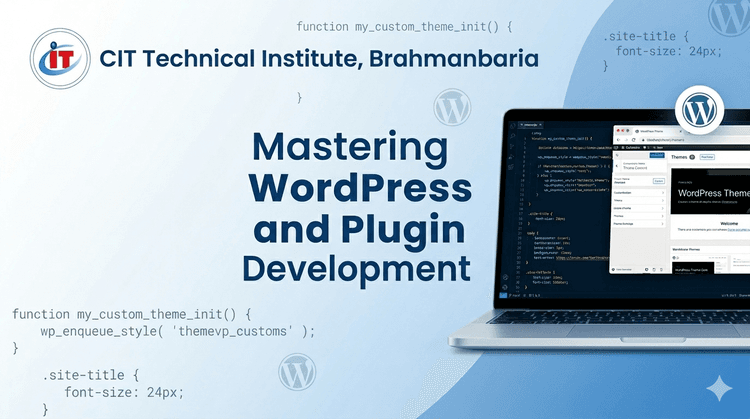Click the "Welcome" text on laptop screen

tap(729, 223)
